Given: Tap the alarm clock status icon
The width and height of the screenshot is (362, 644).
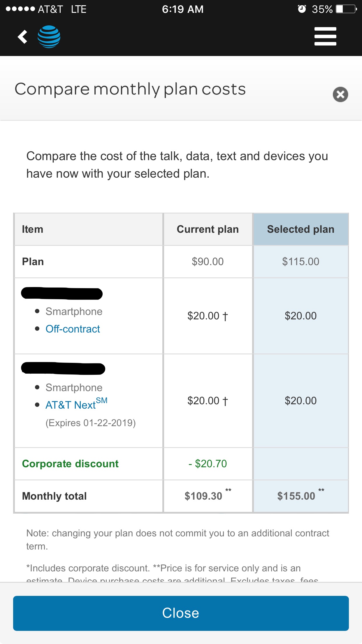Looking at the screenshot, I should [x=302, y=9].
